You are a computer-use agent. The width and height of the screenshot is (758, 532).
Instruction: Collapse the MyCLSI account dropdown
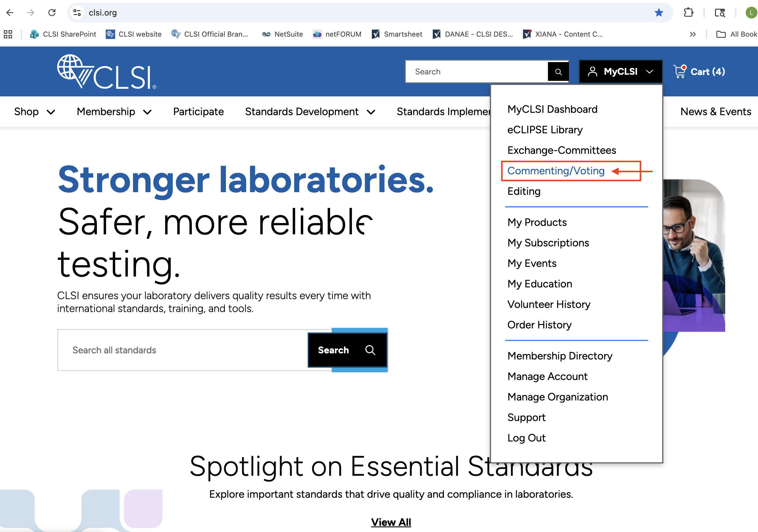(x=620, y=71)
